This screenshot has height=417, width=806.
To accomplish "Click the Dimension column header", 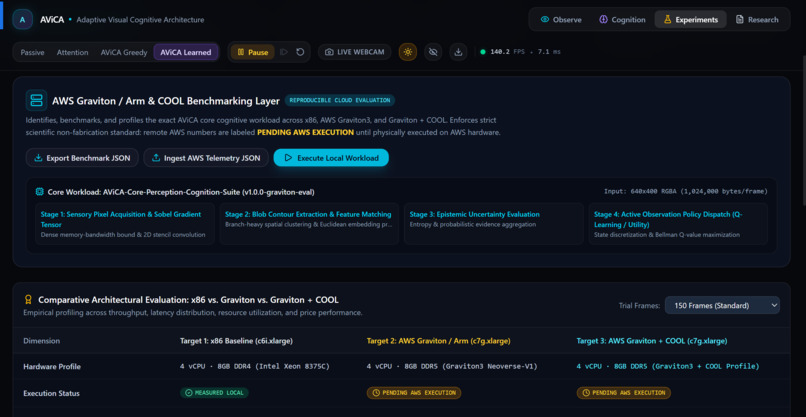I will click(42, 341).
